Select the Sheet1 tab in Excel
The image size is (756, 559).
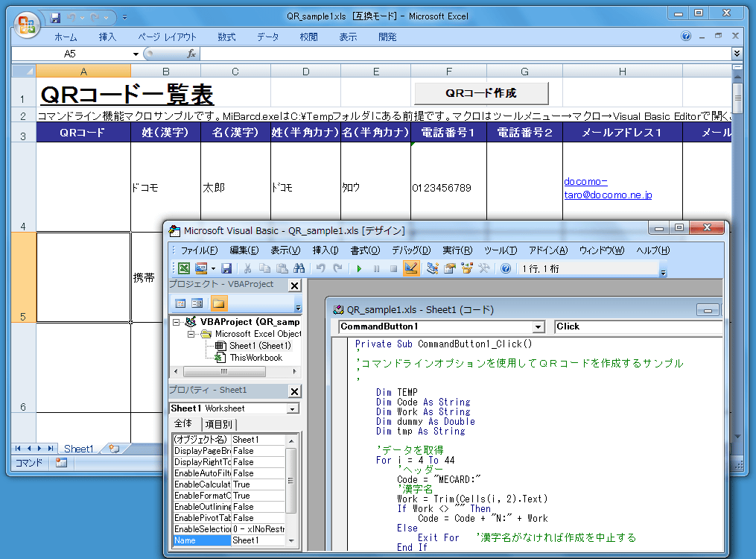pyautogui.click(x=78, y=449)
